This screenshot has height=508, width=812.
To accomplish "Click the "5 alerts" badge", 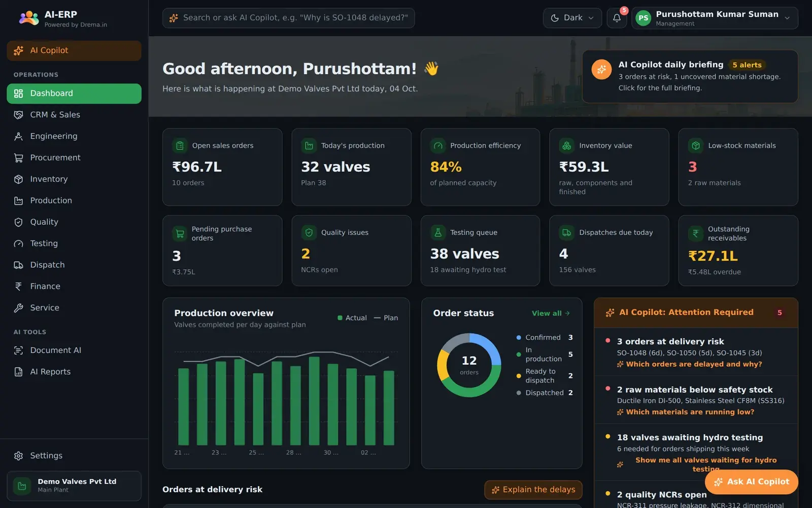I will 747,65.
